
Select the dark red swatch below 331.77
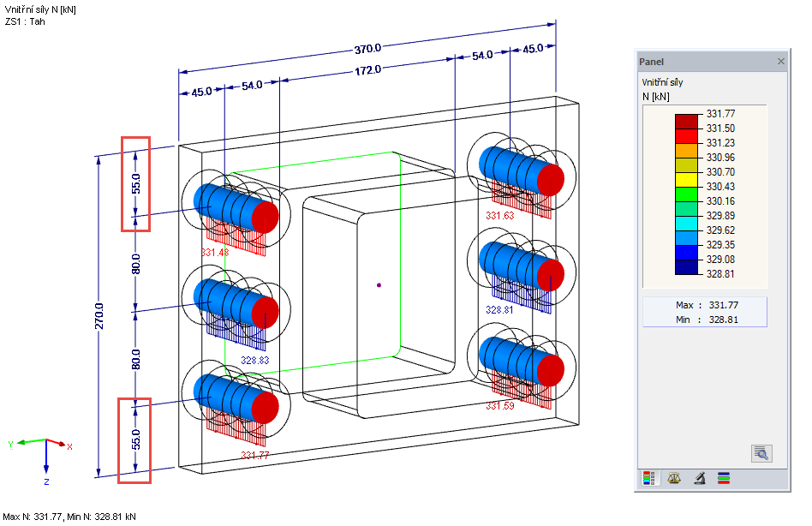tap(686, 122)
